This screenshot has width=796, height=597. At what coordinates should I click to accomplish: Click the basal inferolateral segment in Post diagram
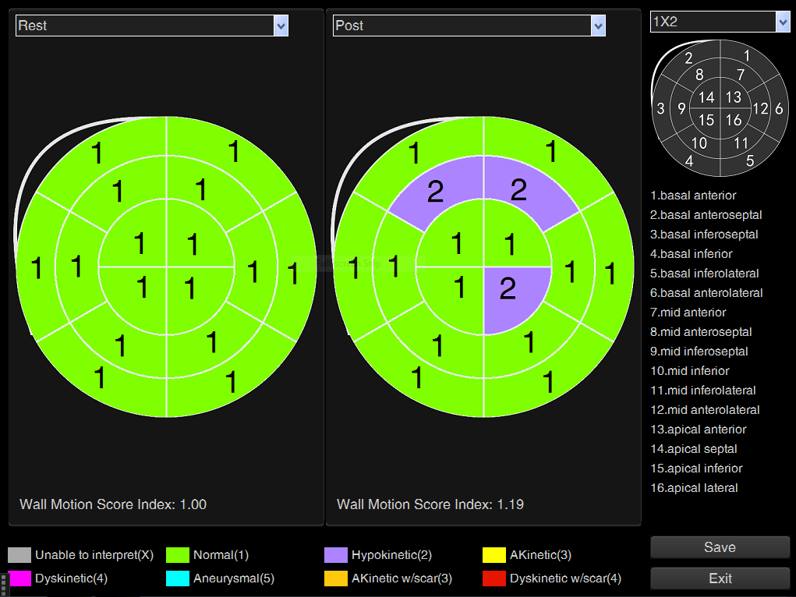(x=548, y=380)
